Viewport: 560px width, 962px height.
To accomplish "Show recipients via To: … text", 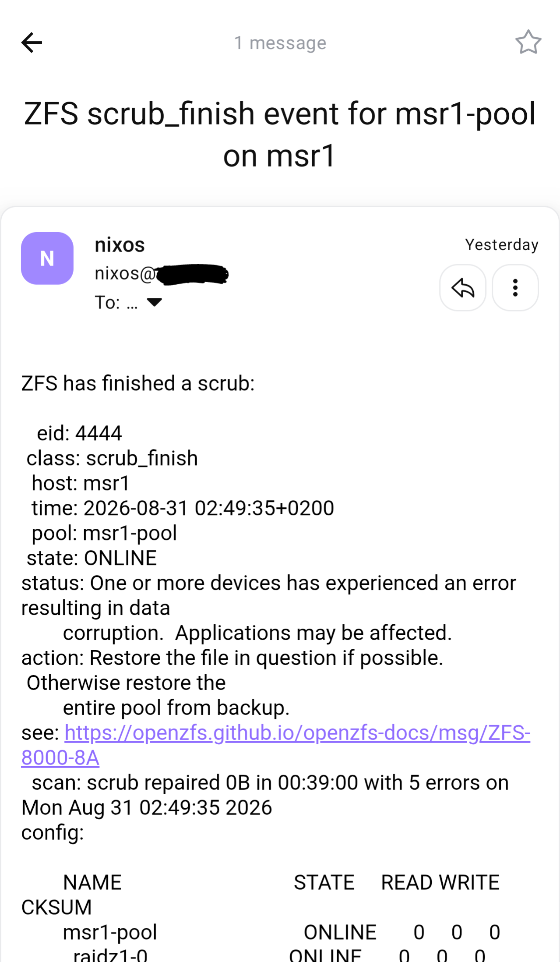I will point(116,302).
